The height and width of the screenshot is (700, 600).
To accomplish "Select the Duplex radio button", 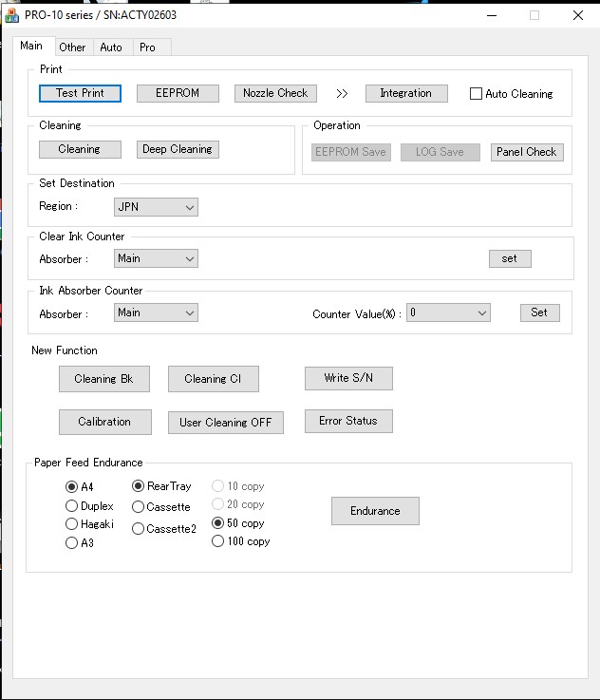I will click(72, 506).
